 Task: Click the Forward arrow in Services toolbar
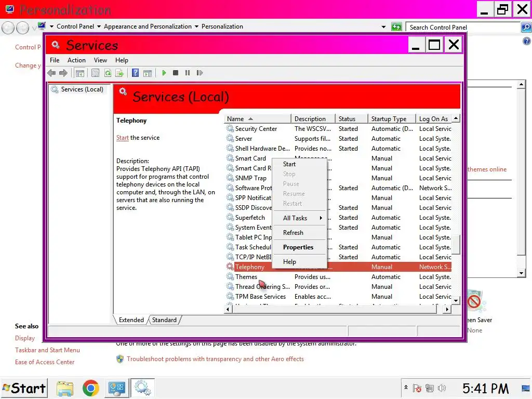tap(63, 73)
